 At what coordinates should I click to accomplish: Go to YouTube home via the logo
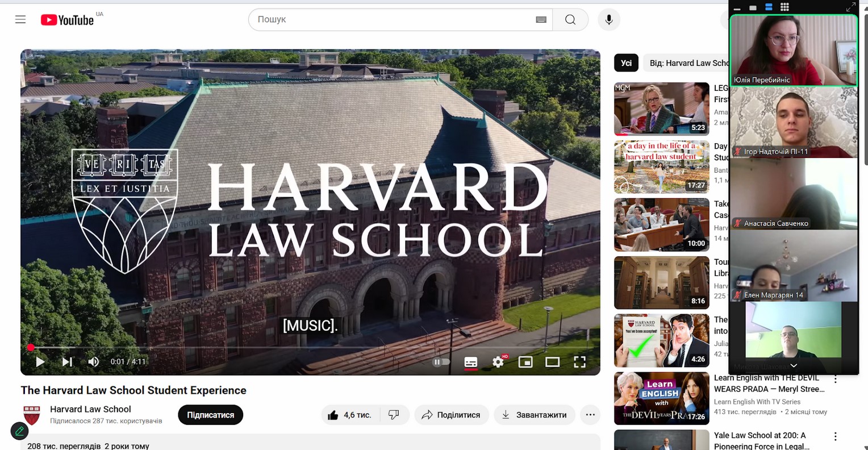coord(67,20)
